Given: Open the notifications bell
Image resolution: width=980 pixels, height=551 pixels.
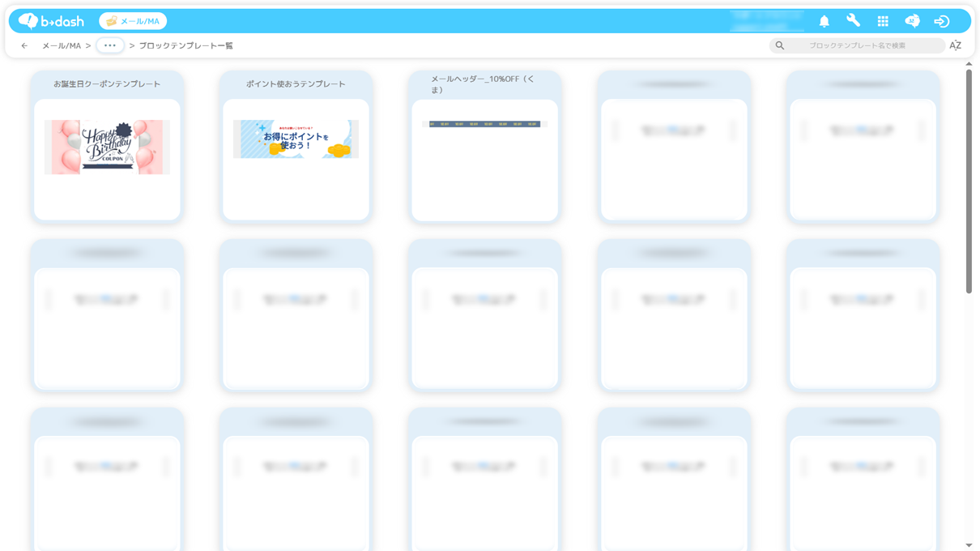Looking at the screenshot, I should click(824, 21).
